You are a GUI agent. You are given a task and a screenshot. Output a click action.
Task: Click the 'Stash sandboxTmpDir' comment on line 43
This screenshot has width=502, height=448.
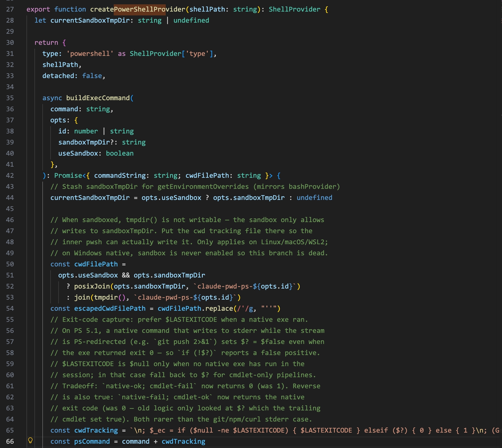(195, 187)
